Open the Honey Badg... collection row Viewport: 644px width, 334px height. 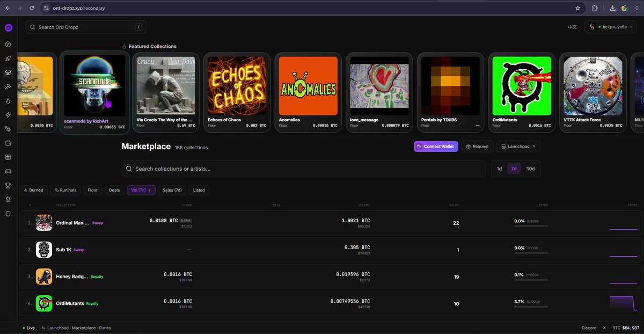coord(330,277)
